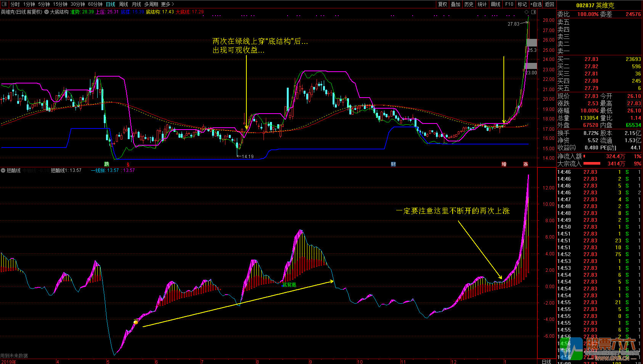Open the 更多 periods expander

(x=167, y=4)
